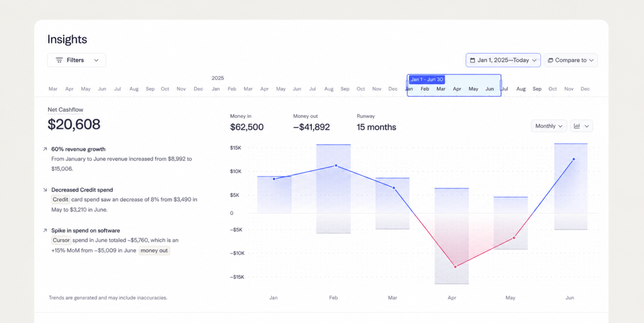Select Feb inside the highlighted timeline range
The width and height of the screenshot is (644, 323).
click(x=425, y=89)
